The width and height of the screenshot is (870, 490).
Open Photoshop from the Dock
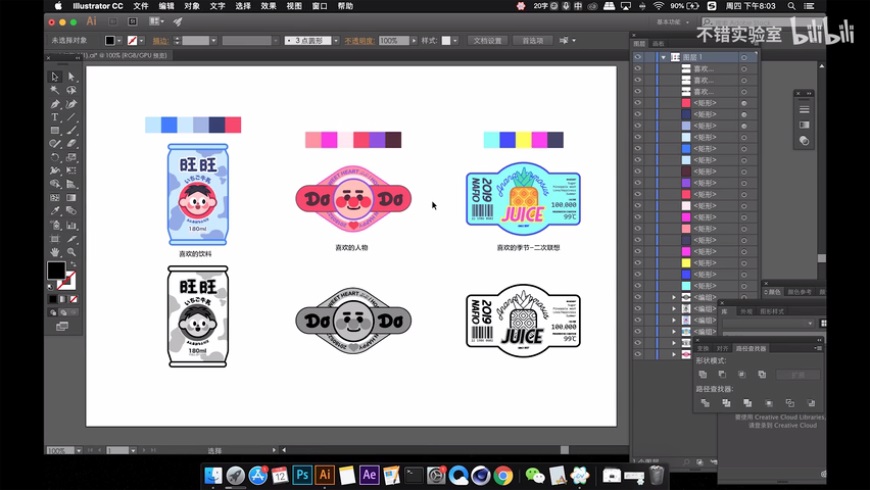point(302,475)
